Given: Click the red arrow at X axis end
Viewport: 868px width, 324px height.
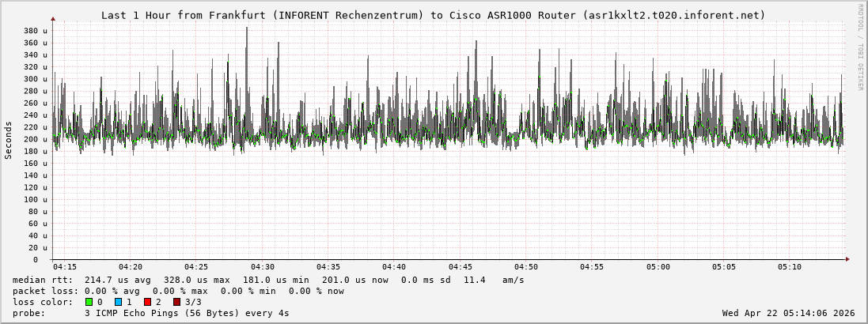Looking at the screenshot, I should [x=847, y=259].
